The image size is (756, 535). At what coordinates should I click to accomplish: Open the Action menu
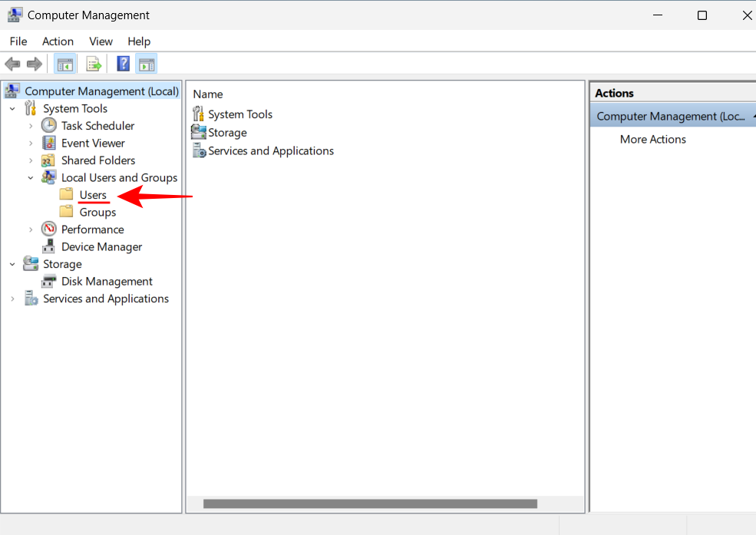pyautogui.click(x=58, y=41)
